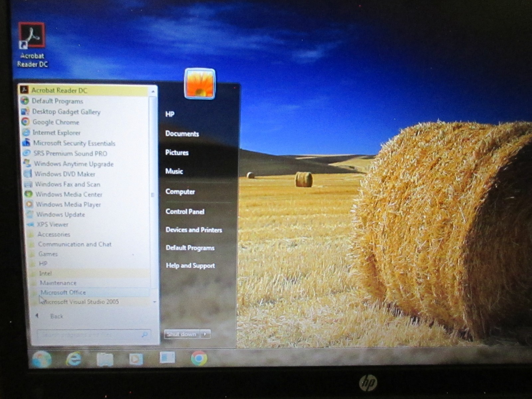
Task: Click the Internet Explorer icon in programs list
Action: click(x=26, y=132)
